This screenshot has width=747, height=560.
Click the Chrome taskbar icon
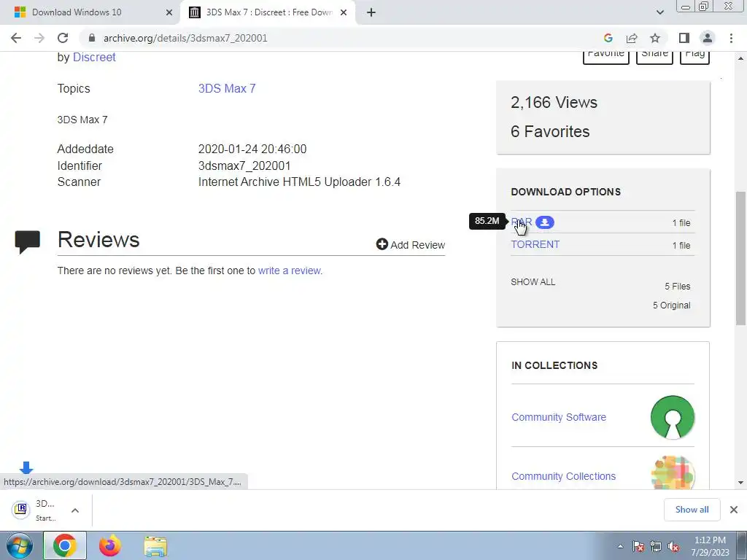click(x=65, y=545)
